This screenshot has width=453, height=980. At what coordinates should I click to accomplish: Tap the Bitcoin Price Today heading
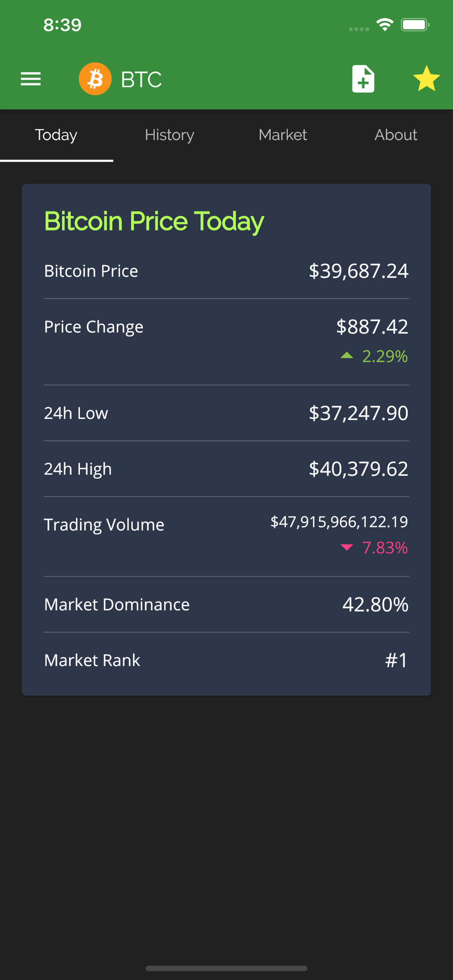pyautogui.click(x=154, y=221)
